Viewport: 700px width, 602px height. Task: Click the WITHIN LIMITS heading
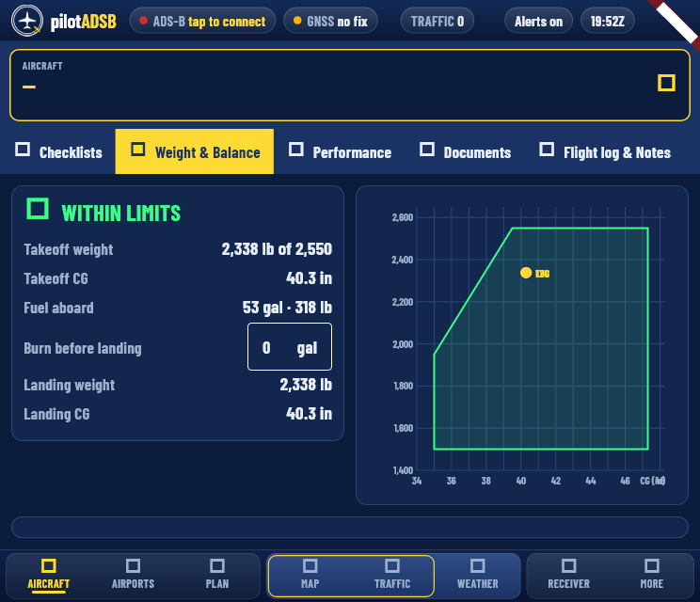[x=121, y=214]
